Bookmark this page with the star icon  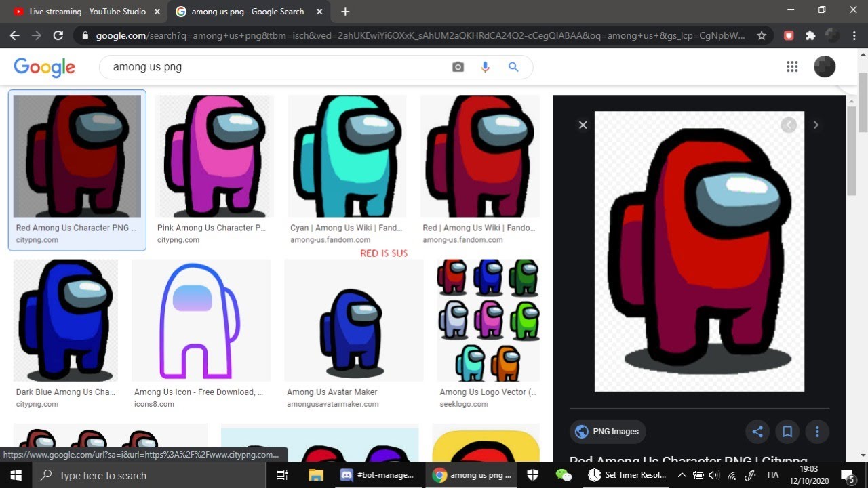762,35
